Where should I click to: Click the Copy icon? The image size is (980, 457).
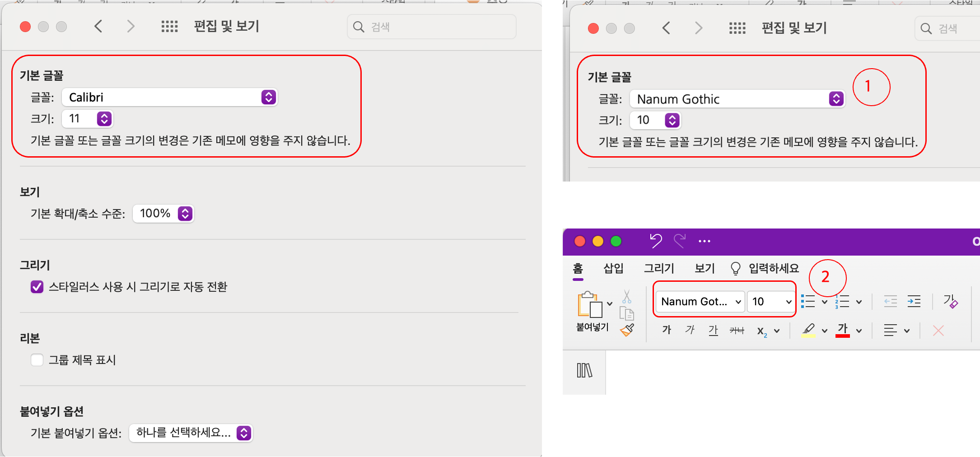point(627,312)
